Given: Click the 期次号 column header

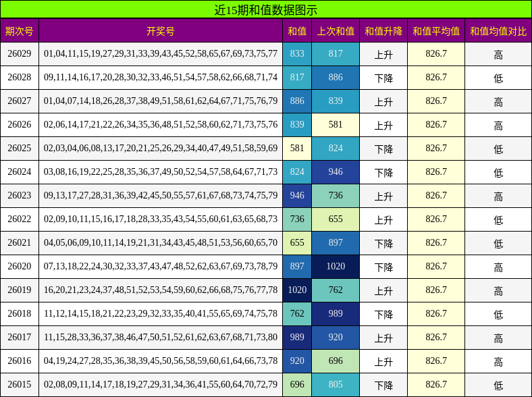Looking at the screenshot, I should [x=20, y=31].
